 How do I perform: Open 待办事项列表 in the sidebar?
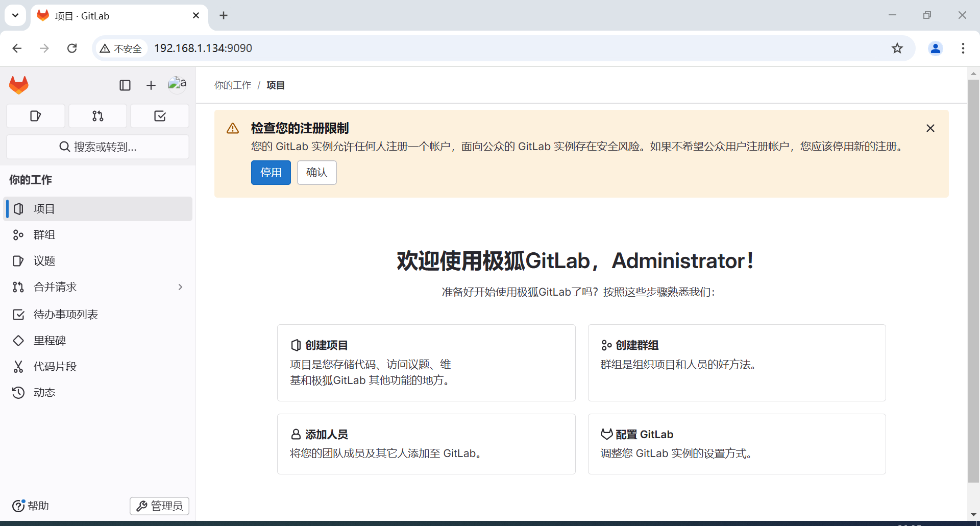pos(98,315)
